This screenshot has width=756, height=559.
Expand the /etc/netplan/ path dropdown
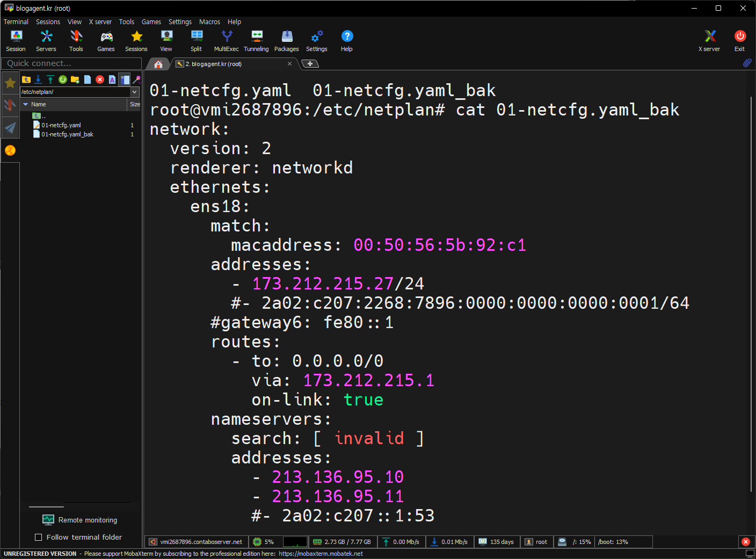135,92
